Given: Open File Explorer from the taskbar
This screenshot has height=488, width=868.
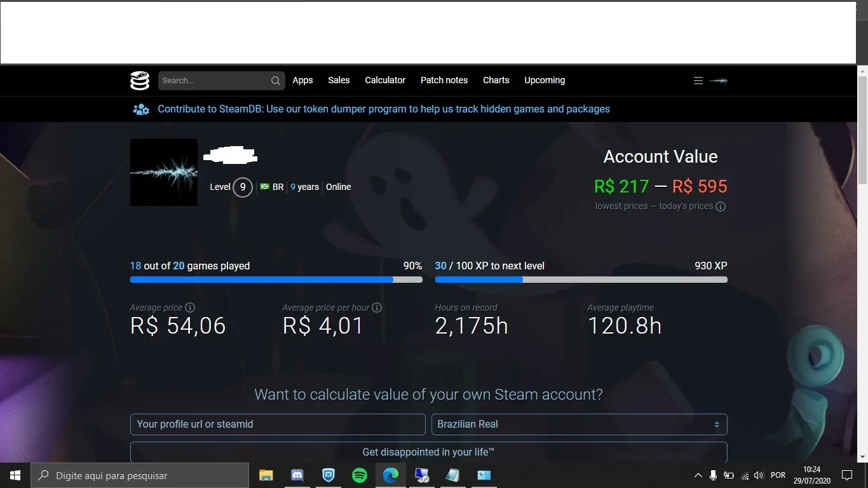Looking at the screenshot, I should pos(266,475).
